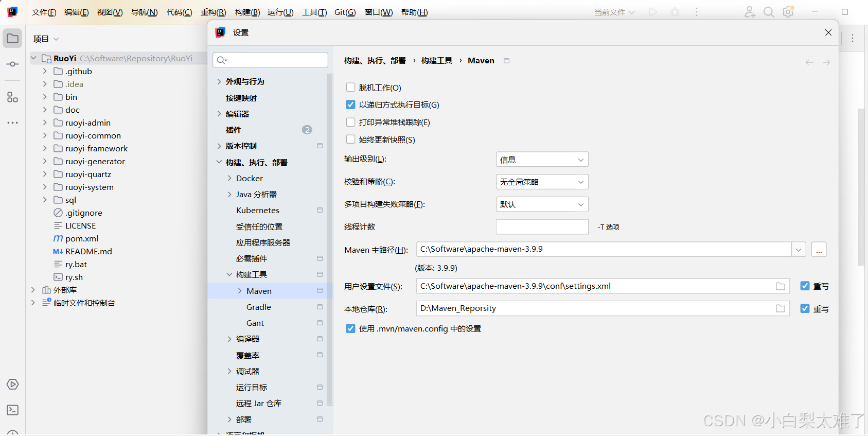Click the project-level marker beside Maven breadcrumb

click(x=506, y=61)
